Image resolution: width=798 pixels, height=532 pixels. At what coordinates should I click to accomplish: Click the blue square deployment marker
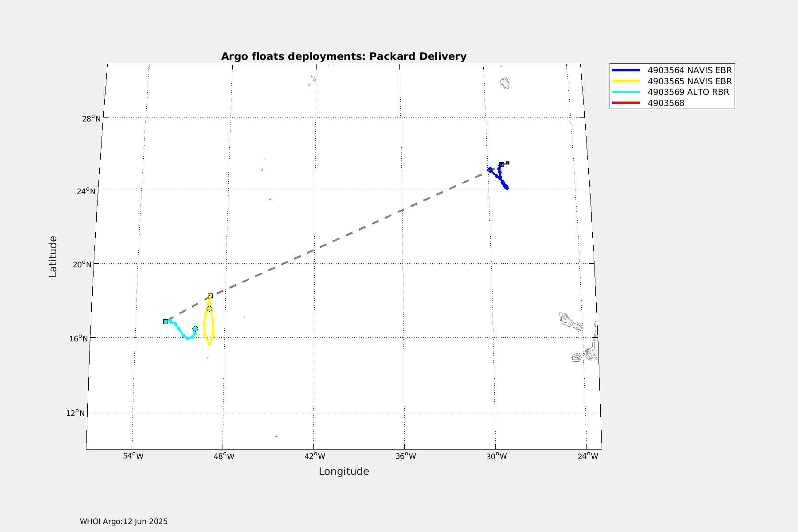point(501,164)
